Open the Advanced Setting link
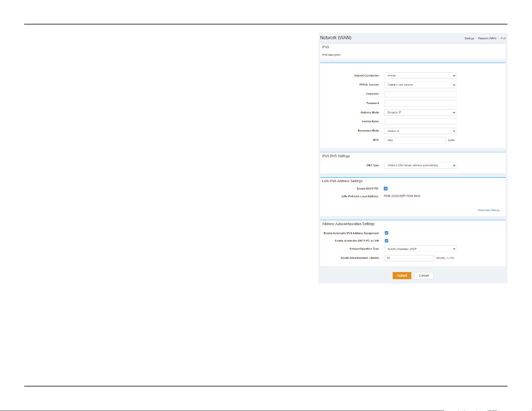 tap(489, 210)
